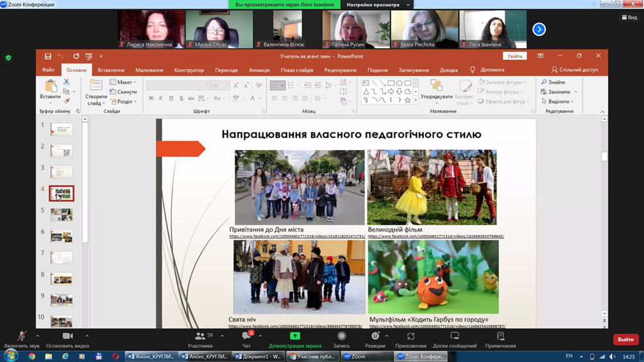644x362 pixels.
Task: Select slide 6 thumbnail in slide panel
Action: point(62,236)
